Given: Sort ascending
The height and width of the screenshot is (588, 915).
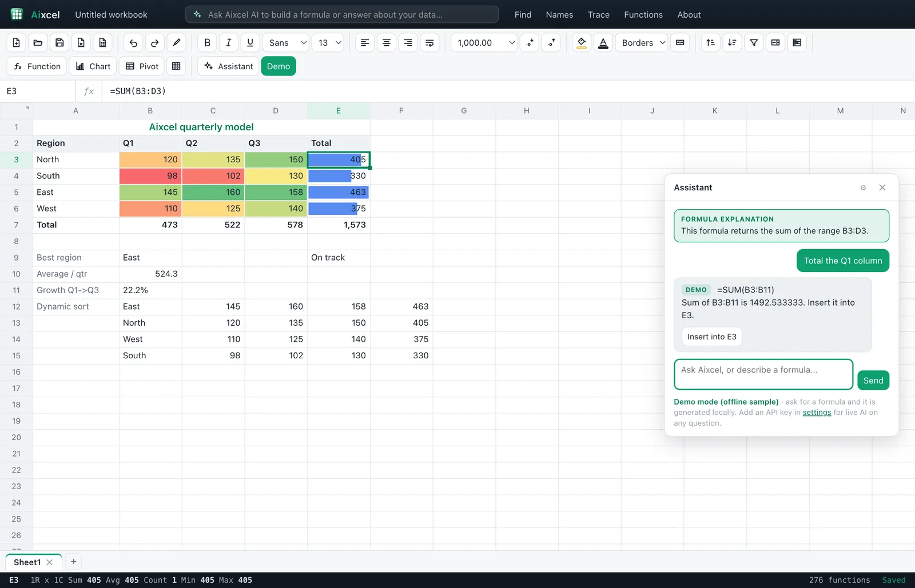Looking at the screenshot, I should tap(710, 43).
